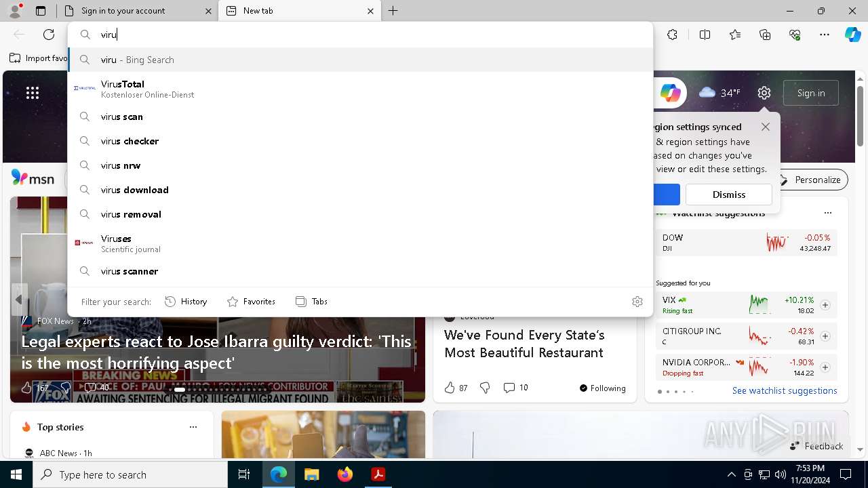
Task: Open a new browser tab
Action: [x=393, y=11]
